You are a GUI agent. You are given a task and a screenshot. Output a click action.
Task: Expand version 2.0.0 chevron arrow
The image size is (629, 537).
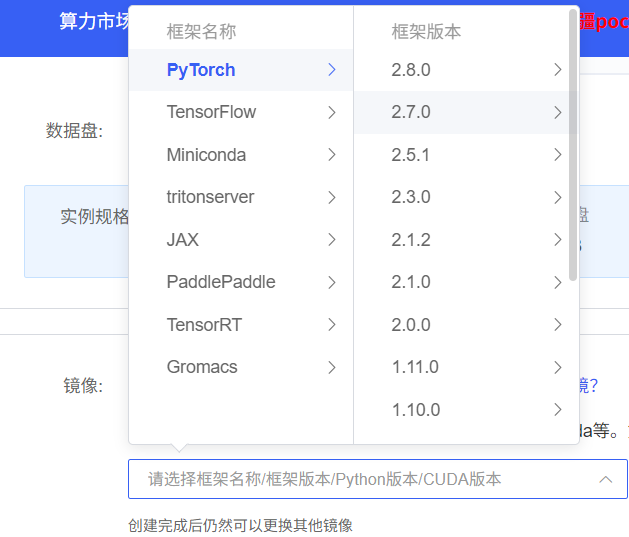pos(558,325)
